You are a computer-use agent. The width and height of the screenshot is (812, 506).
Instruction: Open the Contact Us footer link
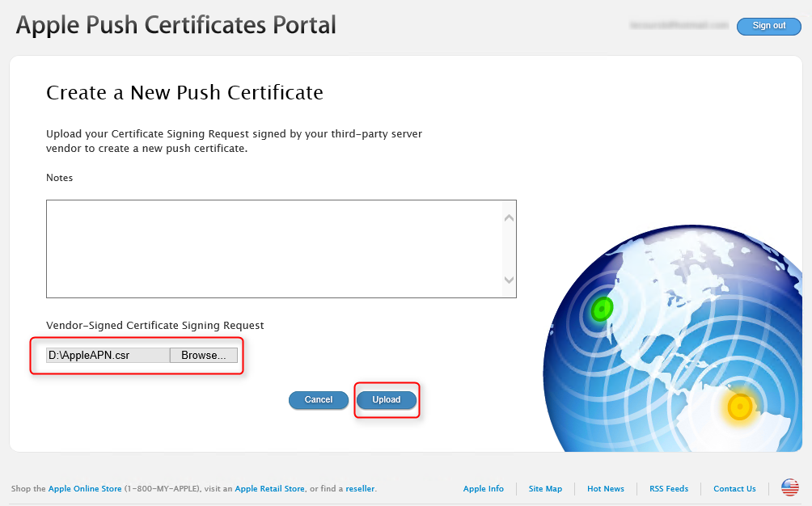734,488
